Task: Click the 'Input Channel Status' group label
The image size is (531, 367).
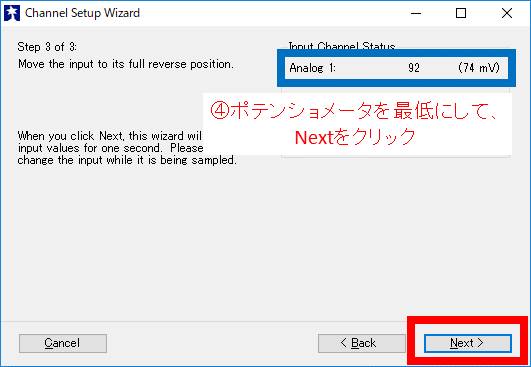Action: point(342,46)
